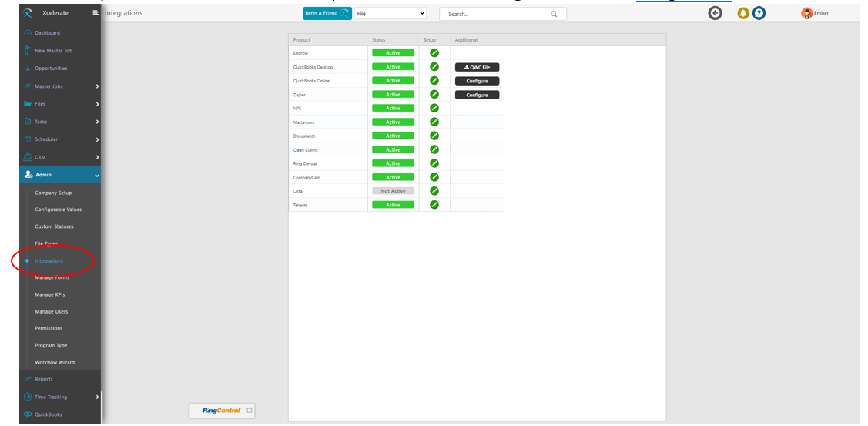
Task: Click the Xcelerate logo icon
Action: coord(28,13)
